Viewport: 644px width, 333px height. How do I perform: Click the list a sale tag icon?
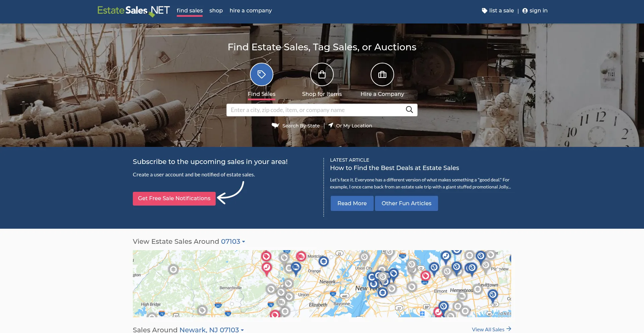[x=484, y=11]
